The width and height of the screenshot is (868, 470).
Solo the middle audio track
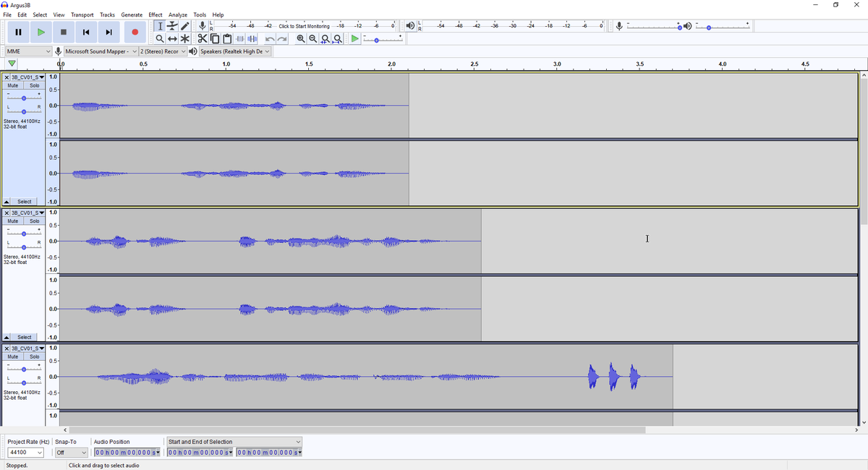(34, 221)
